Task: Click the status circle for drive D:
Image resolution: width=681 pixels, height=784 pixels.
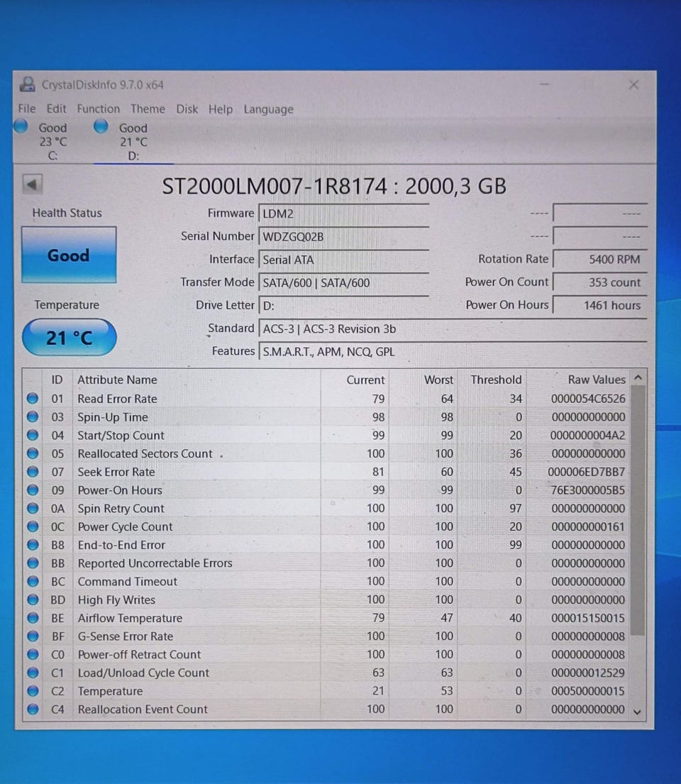Action: [x=101, y=126]
